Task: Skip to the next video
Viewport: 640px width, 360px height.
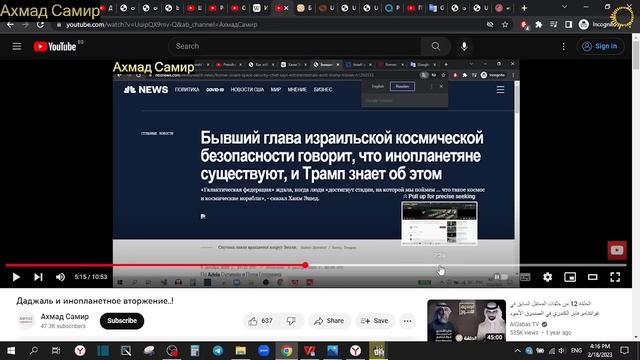Action: (38, 277)
